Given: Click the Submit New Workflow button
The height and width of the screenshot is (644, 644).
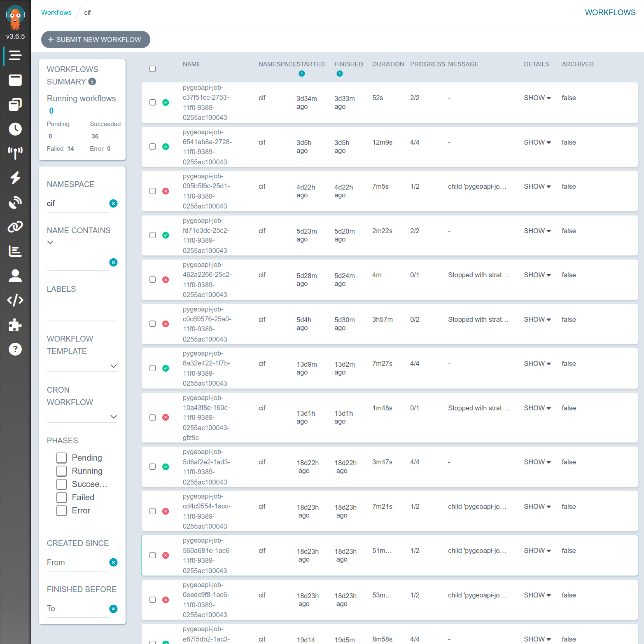Looking at the screenshot, I should 95,40.
